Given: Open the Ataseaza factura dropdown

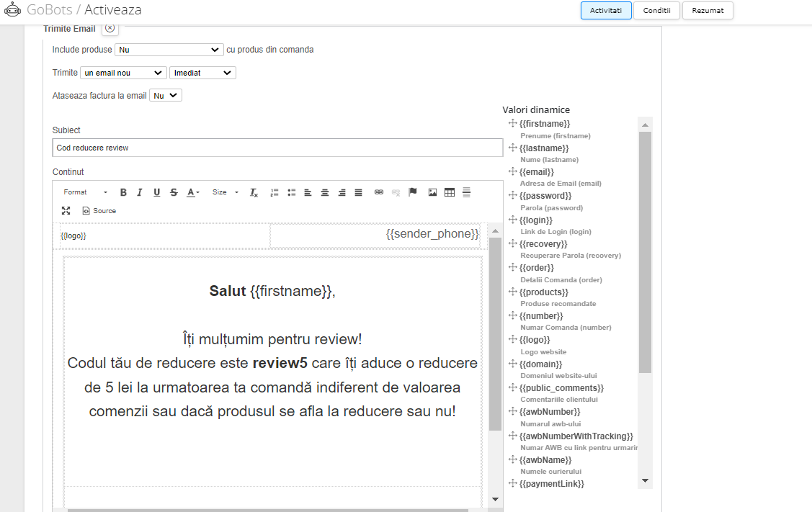Looking at the screenshot, I should click(166, 96).
